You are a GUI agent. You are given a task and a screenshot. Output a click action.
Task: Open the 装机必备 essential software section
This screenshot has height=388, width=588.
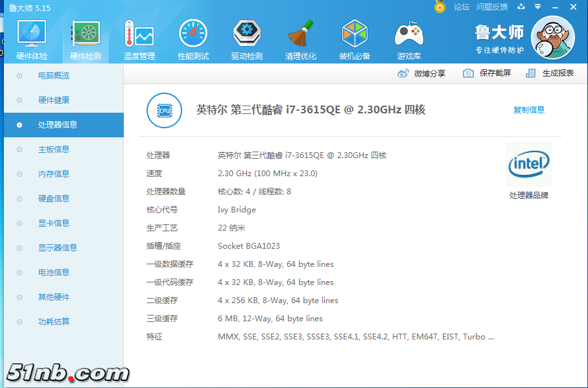click(x=354, y=39)
